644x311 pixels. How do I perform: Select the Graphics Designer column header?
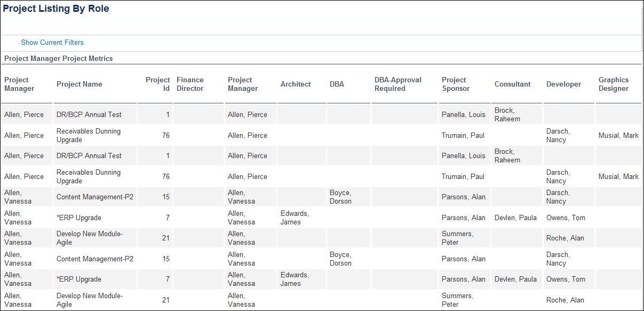pyautogui.click(x=614, y=84)
